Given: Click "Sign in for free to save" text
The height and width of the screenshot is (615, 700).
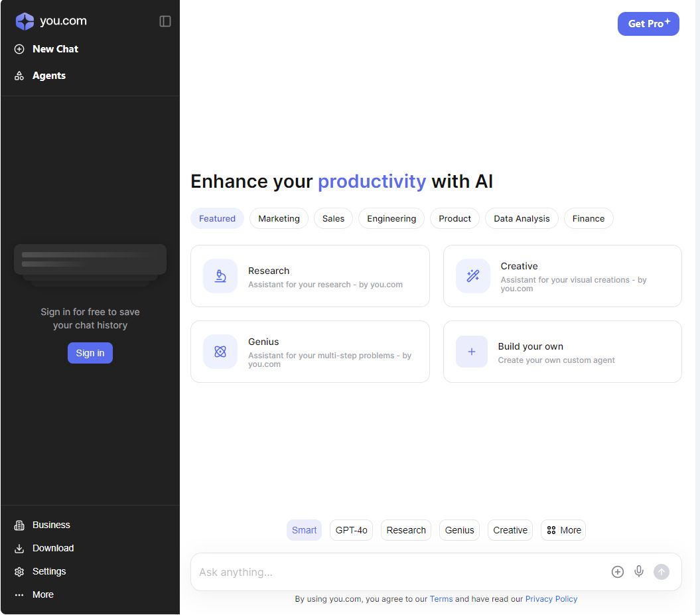Looking at the screenshot, I should (x=90, y=312).
